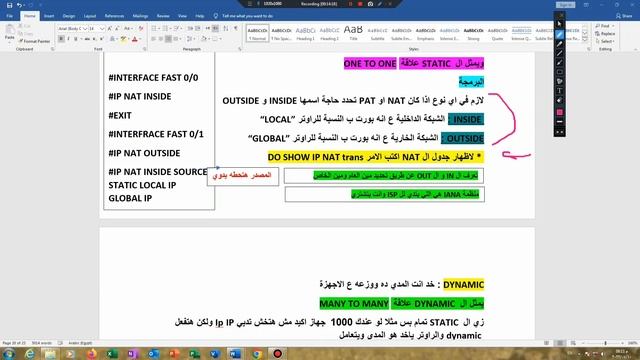Image resolution: width=640 pixels, height=360 pixels.
Task: Open the font size dropdown
Action: (102, 29)
